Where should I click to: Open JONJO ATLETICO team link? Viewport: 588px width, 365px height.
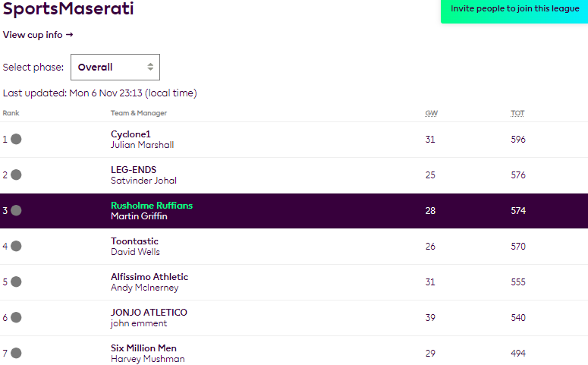[x=149, y=313]
